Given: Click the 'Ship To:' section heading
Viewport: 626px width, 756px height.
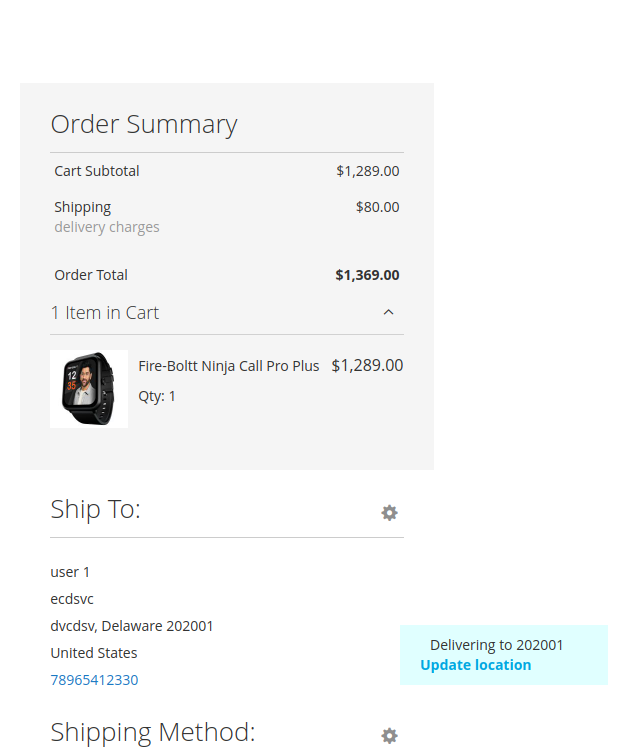Looking at the screenshot, I should pyautogui.click(x=95, y=510).
